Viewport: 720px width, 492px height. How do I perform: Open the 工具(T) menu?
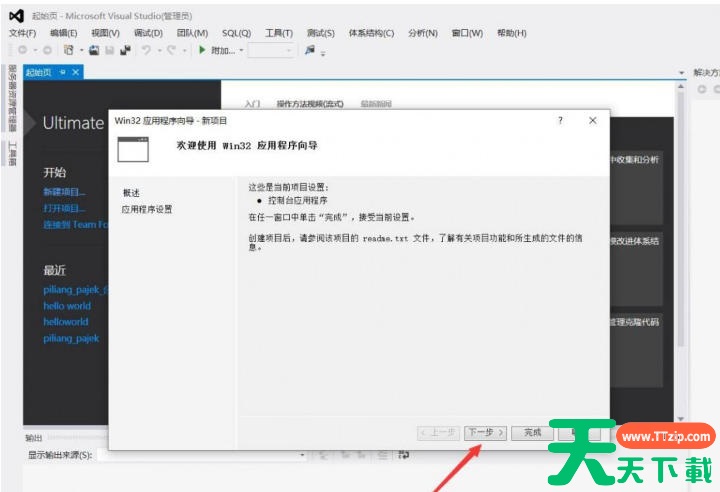tap(279, 33)
